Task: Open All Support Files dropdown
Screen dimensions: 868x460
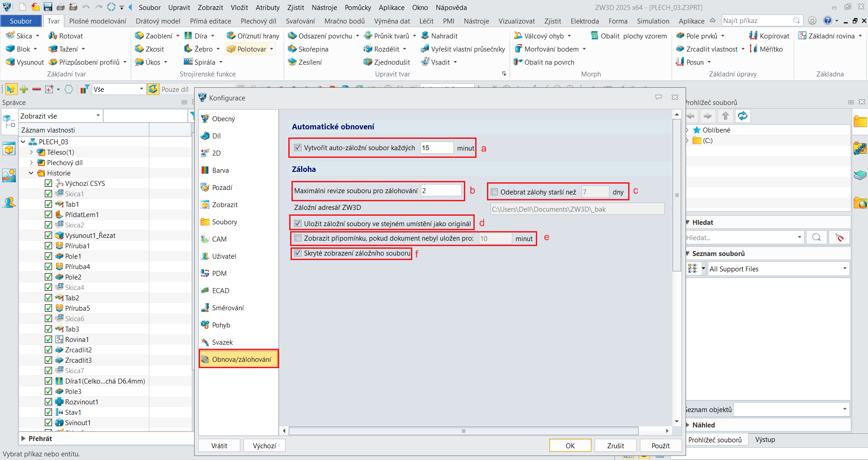Action: click(x=777, y=269)
